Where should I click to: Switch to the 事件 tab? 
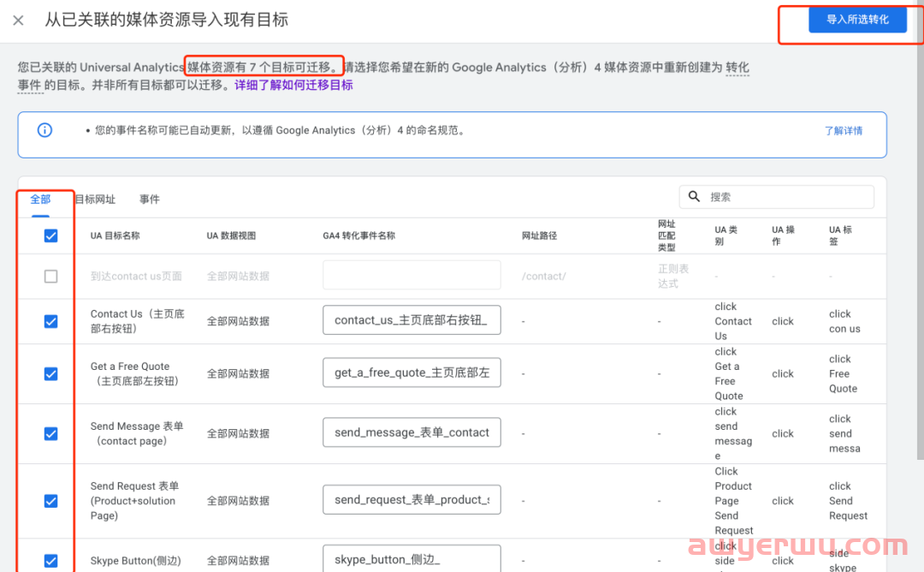coord(150,200)
